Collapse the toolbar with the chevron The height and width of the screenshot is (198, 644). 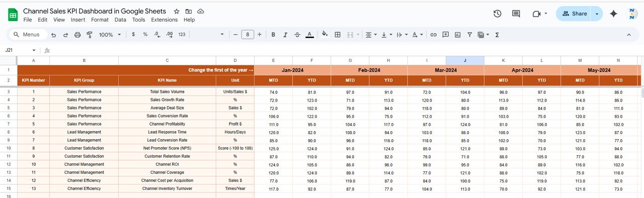(628, 35)
